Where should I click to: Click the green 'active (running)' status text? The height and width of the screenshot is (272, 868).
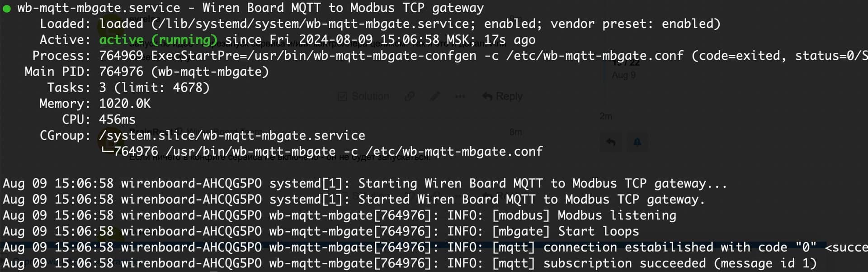tap(158, 40)
